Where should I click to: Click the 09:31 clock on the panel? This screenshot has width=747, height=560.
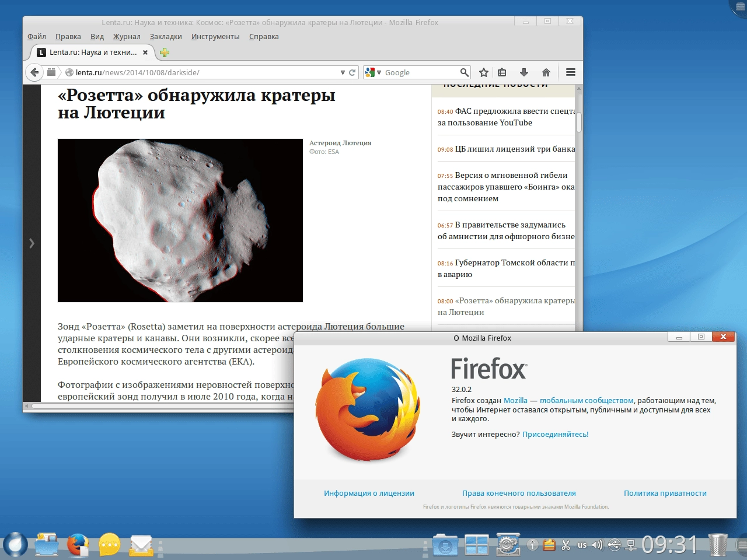(669, 545)
